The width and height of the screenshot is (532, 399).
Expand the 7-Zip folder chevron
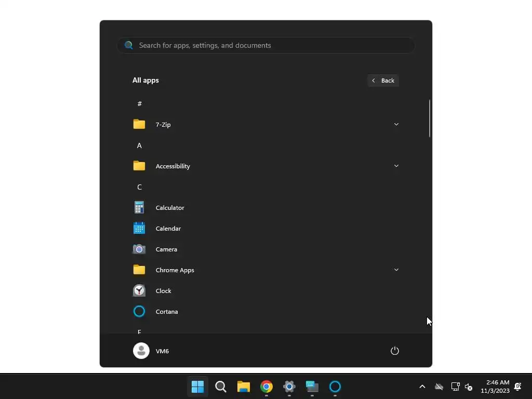point(396,124)
